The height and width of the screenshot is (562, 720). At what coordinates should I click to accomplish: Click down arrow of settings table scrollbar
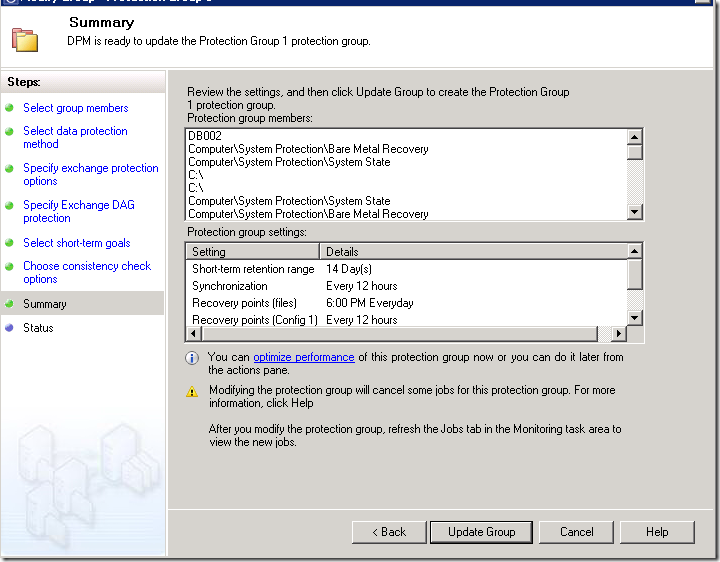tap(635, 317)
